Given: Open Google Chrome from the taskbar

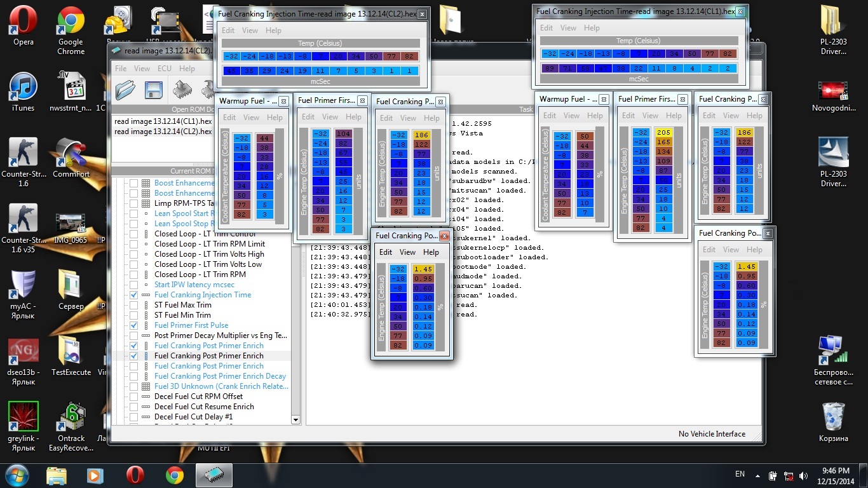Looking at the screenshot, I should (x=175, y=475).
